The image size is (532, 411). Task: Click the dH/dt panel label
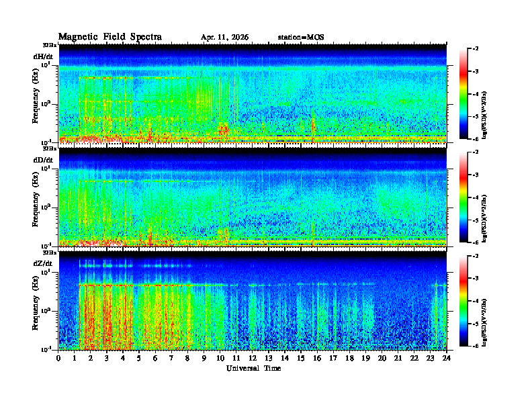[43, 56]
